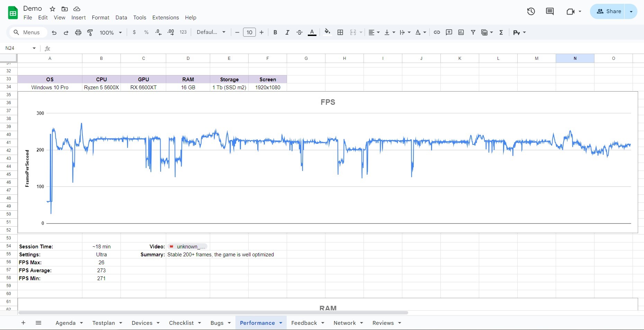Open the zoom 100% dropdown
This screenshot has height=330, width=644.
111,33
